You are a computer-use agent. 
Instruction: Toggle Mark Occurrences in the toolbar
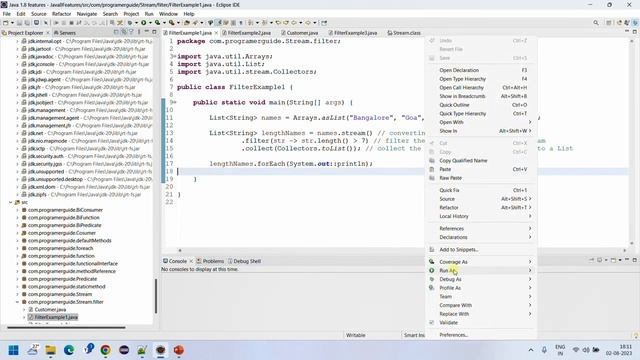point(219,23)
